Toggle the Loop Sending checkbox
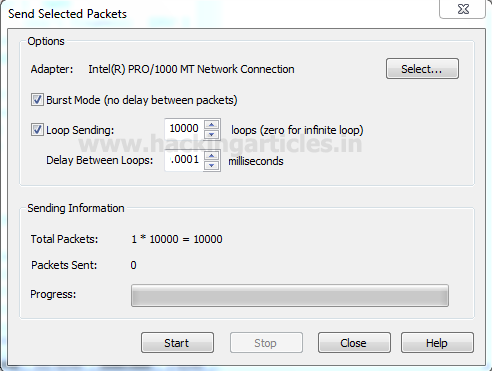The image size is (492, 371). [37, 130]
